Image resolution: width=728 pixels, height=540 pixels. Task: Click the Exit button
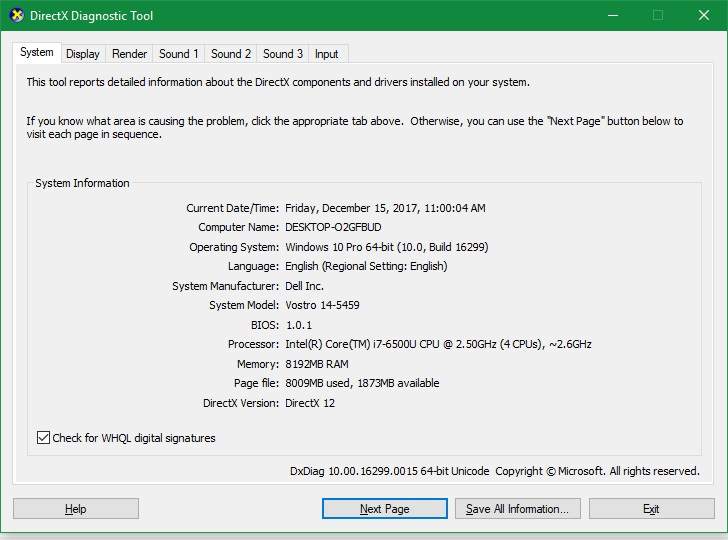click(x=651, y=509)
